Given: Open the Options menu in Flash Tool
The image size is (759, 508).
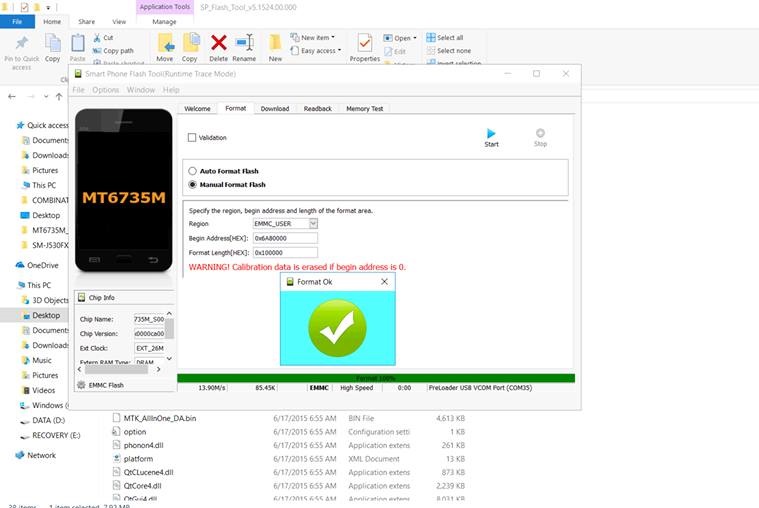Looking at the screenshot, I should [106, 90].
